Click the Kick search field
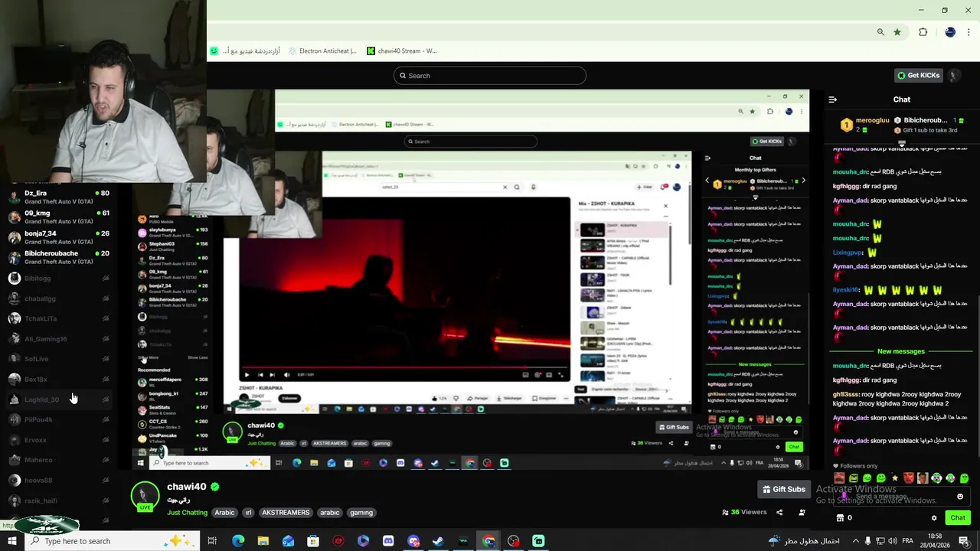Screen dimensions: 980x551 [x=490, y=76]
